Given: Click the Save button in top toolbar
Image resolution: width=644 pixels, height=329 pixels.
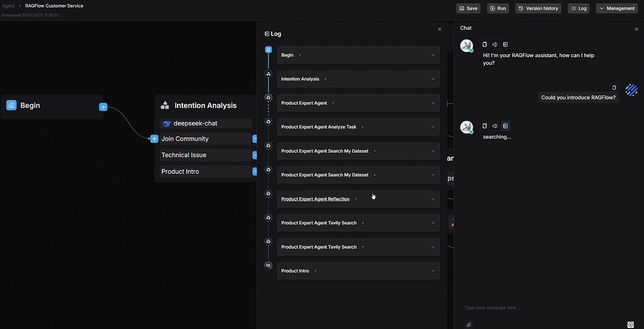Looking at the screenshot, I should [468, 8].
